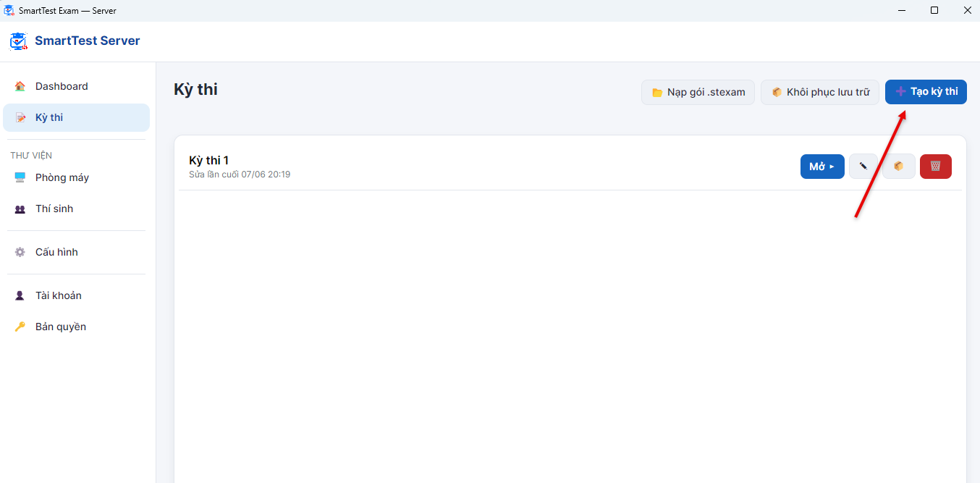Open Kỳ thi 1 with the Mở button
The width and height of the screenshot is (980, 483).
point(822,167)
